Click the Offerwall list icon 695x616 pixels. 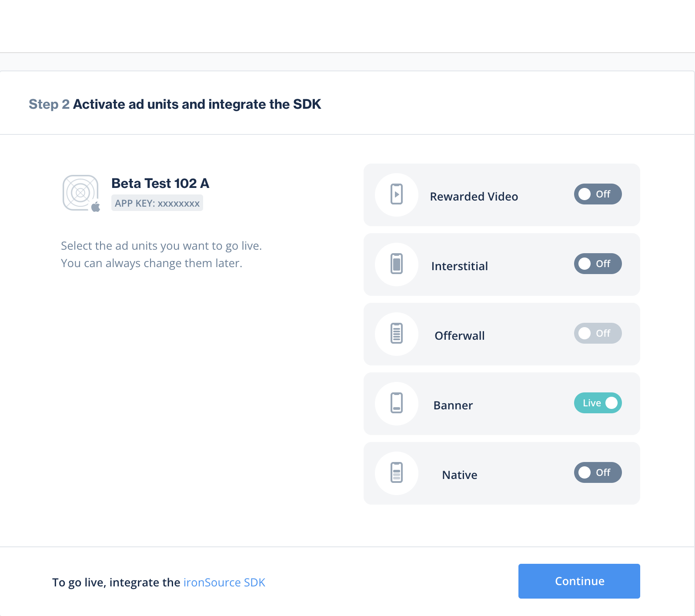(396, 334)
